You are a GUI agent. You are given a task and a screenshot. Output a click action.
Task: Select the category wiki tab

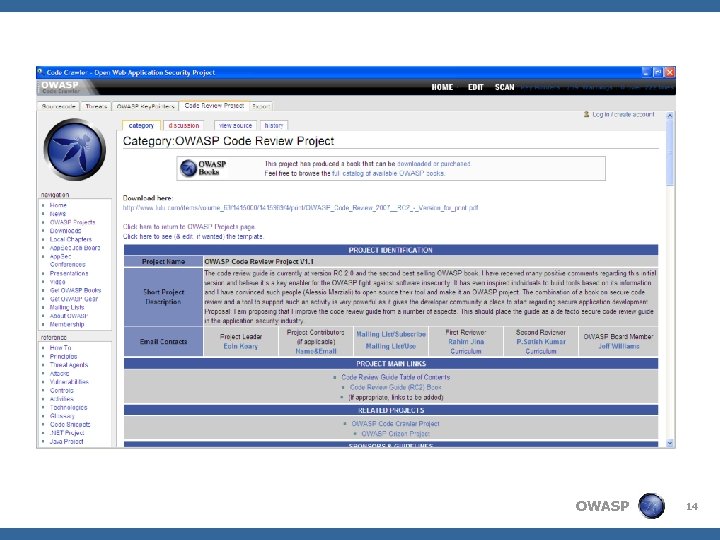pyautogui.click(x=141, y=125)
